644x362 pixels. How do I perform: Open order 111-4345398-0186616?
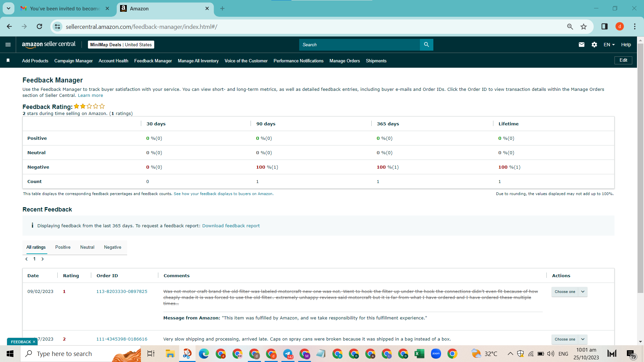click(122, 339)
